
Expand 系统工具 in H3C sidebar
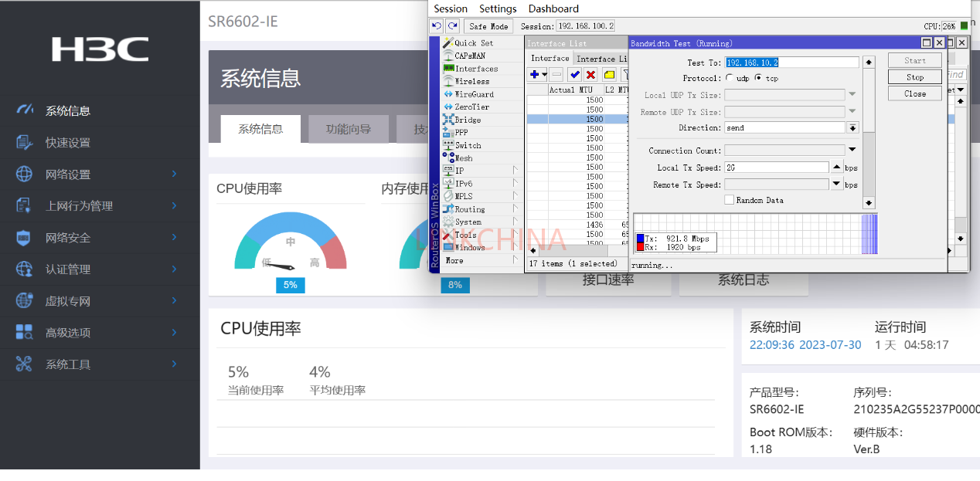(x=174, y=364)
